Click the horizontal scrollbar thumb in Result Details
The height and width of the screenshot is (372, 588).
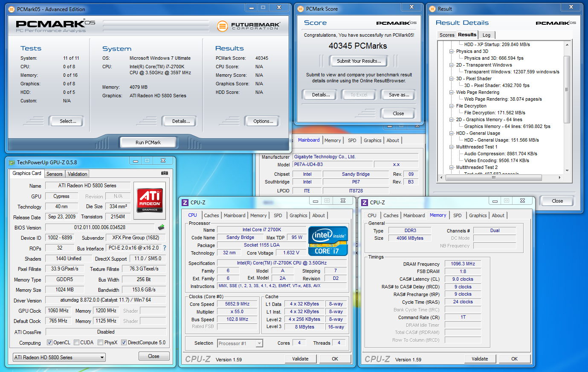pyautogui.click(x=494, y=177)
